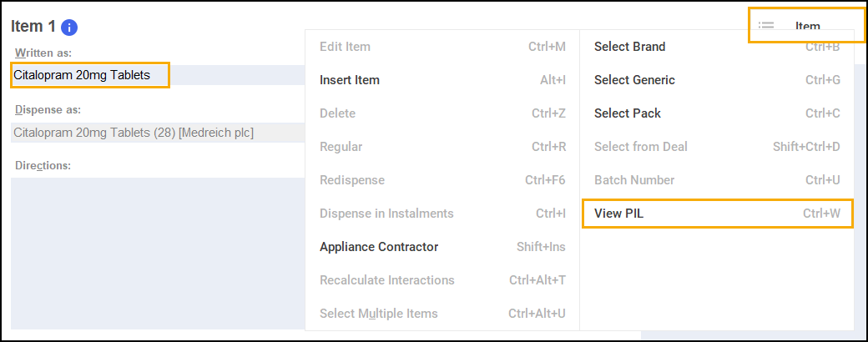Click Insert Item in context menu

tap(442, 80)
